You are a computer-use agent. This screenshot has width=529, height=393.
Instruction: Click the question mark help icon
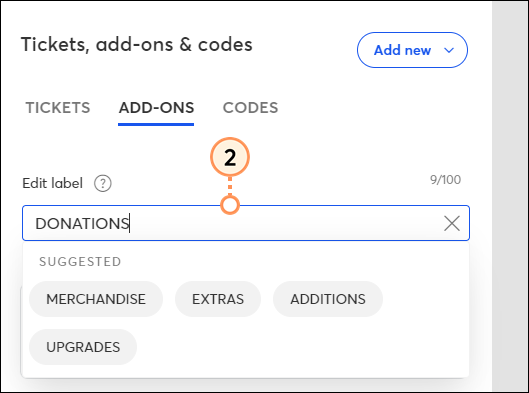point(103,184)
